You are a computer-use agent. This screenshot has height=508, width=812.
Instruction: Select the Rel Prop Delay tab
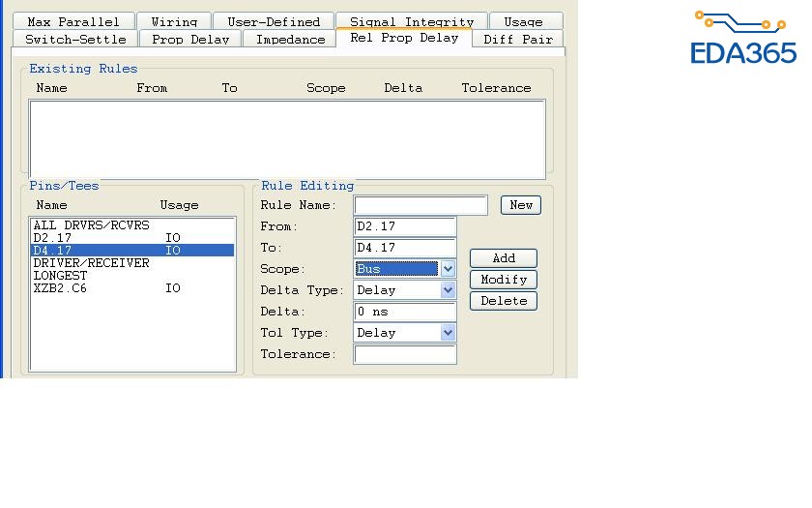pyautogui.click(x=404, y=38)
